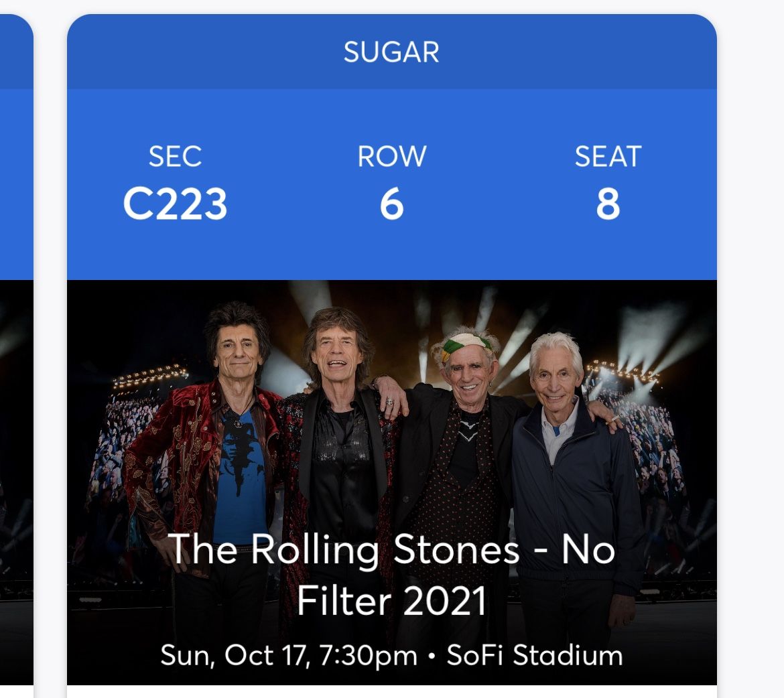Open The Rolling Stones - No Filter 2021 title
This screenshot has width=784, height=698.
pos(391,575)
